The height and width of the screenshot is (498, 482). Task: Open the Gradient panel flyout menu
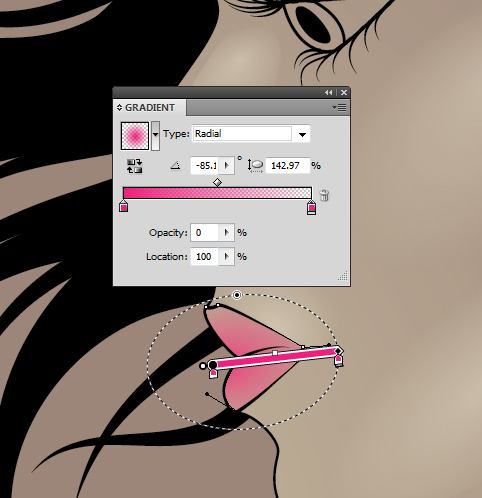click(339, 107)
